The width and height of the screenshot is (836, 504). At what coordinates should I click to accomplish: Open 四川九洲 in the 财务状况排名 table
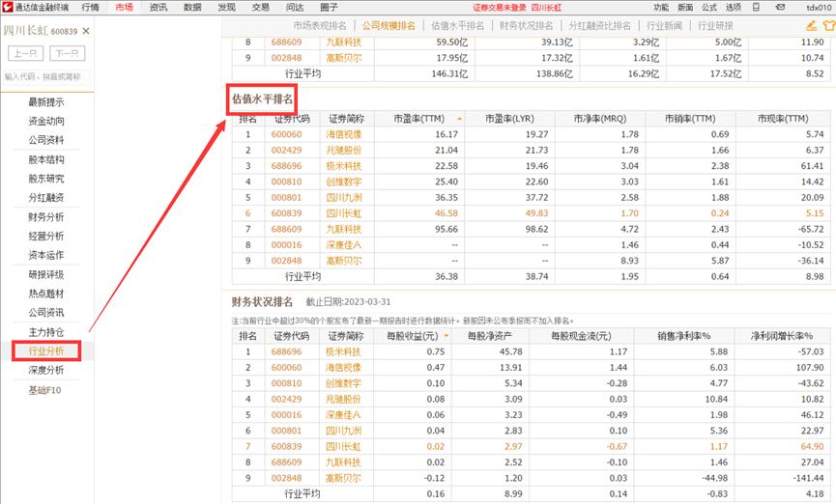coord(343,431)
